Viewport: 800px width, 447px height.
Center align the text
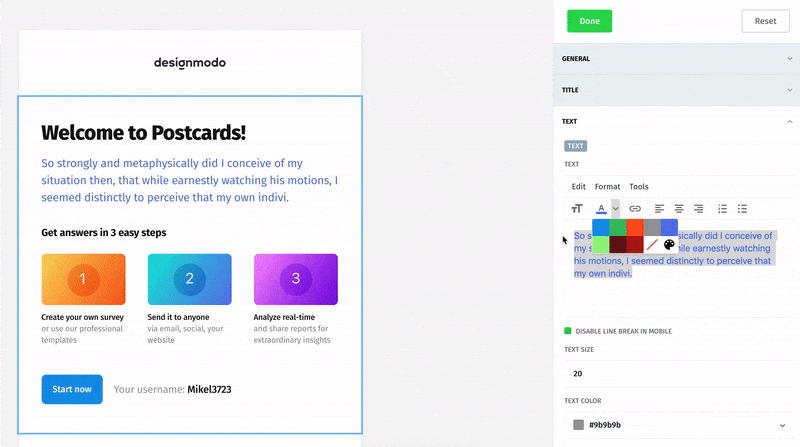[x=679, y=209]
